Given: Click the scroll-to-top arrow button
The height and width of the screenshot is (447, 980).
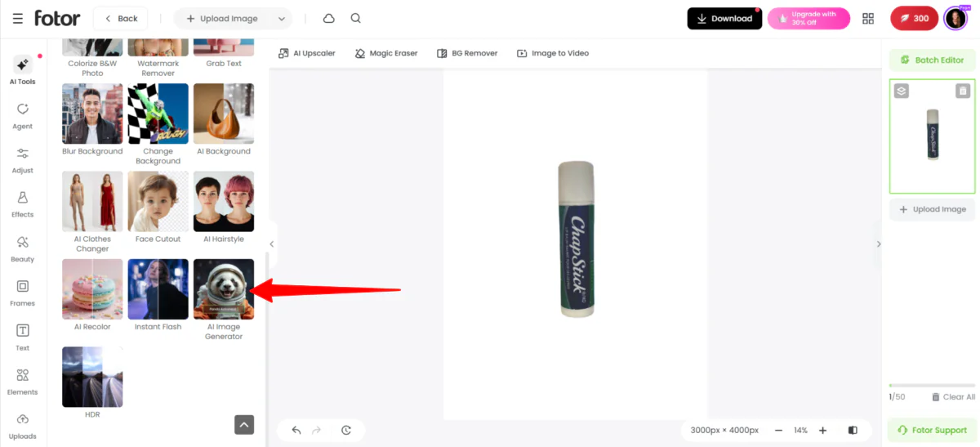Looking at the screenshot, I should click(x=244, y=424).
